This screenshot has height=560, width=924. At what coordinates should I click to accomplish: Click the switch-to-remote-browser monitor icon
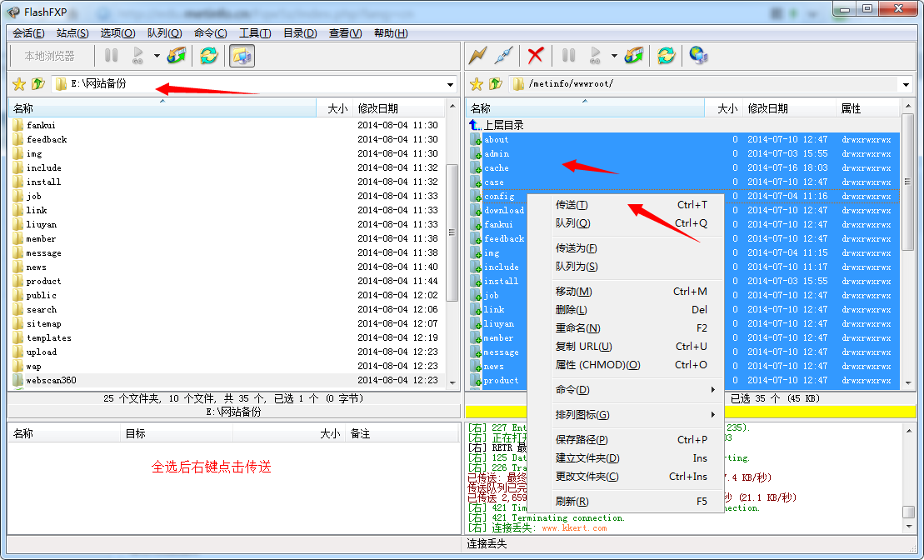(x=242, y=56)
